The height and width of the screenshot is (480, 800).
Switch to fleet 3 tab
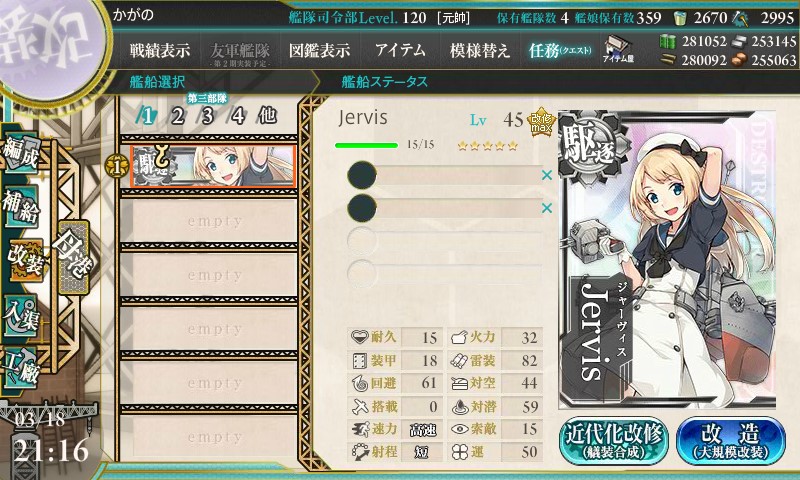(x=207, y=116)
